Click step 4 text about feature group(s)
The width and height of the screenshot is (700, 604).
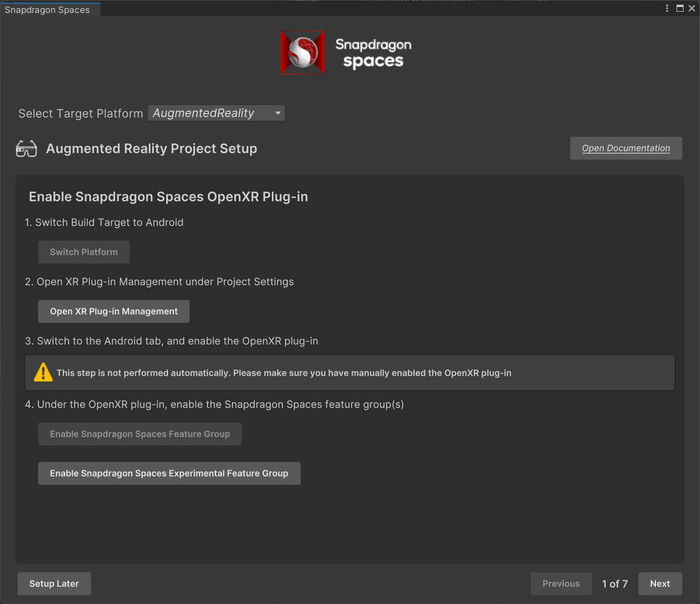point(214,404)
